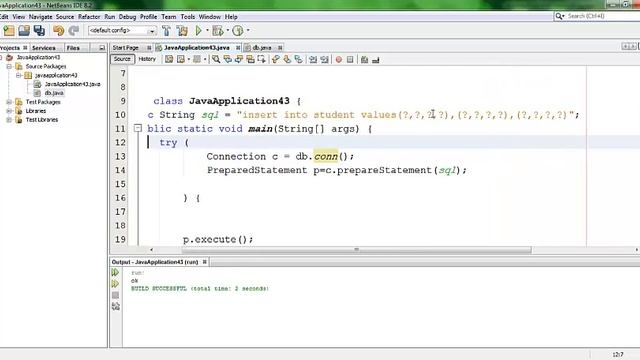The height and width of the screenshot is (360, 640).
Task: Close the Output JavaApplication43 run tab
Action: pos(205,262)
